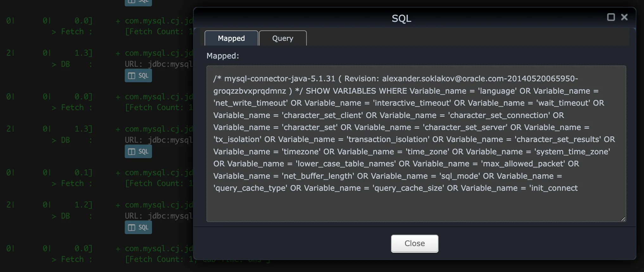Viewport: 644px width, 272px height.
Task: Open SQL button under the first 1.3] DB entry
Action: pos(138,76)
